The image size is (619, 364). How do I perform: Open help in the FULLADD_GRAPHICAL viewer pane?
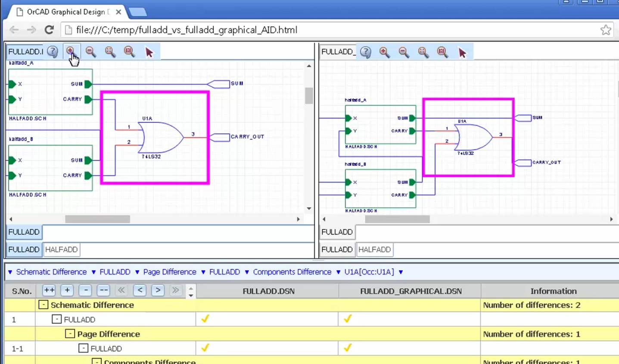click(x=365, y=52)
